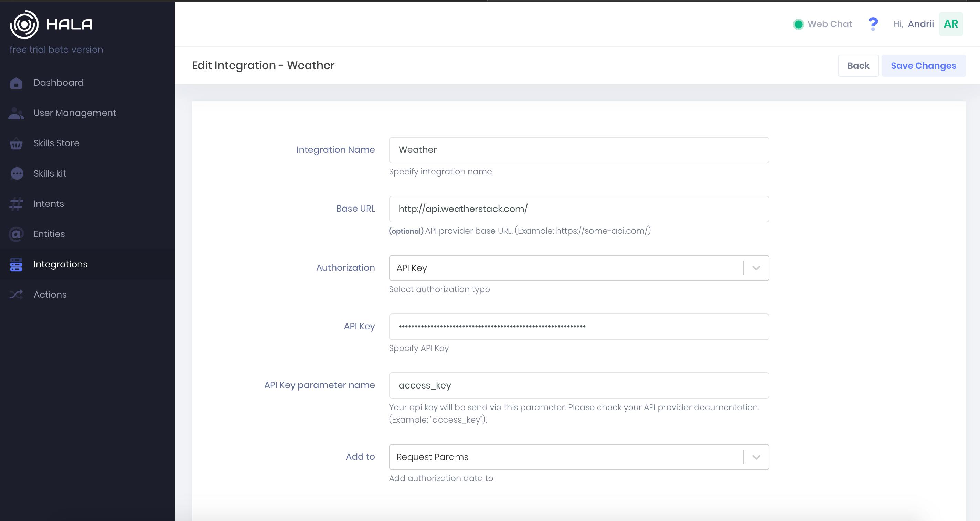Click the Entities at-sign icon
The width and height of the screenshot is (980, 521).
(17, 234)
